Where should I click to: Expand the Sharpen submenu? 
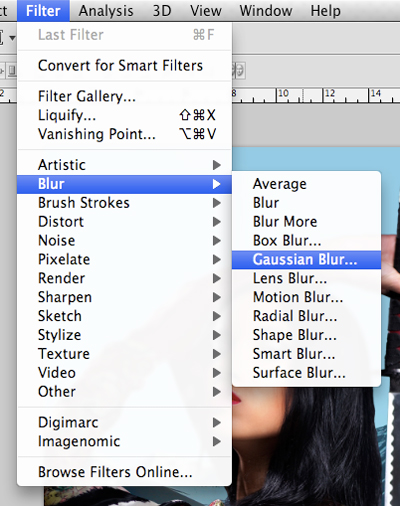tap(124, 297)
